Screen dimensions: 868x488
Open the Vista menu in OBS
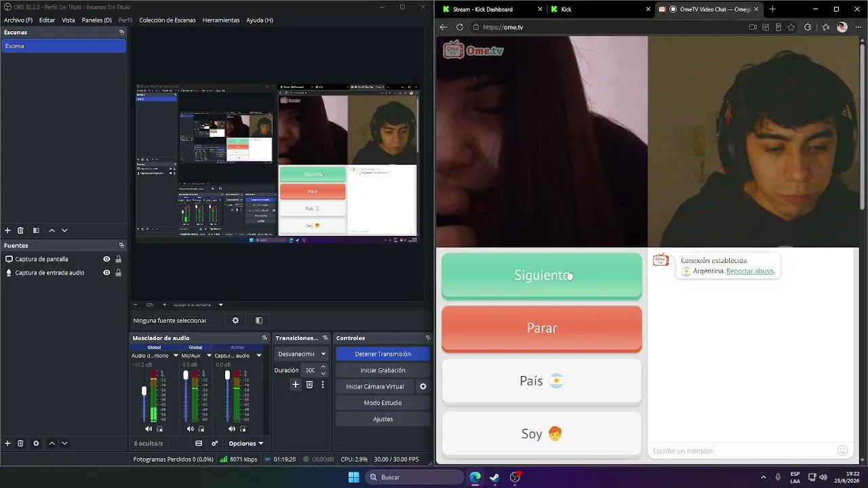pyautogui.click(x=68, y=20)
